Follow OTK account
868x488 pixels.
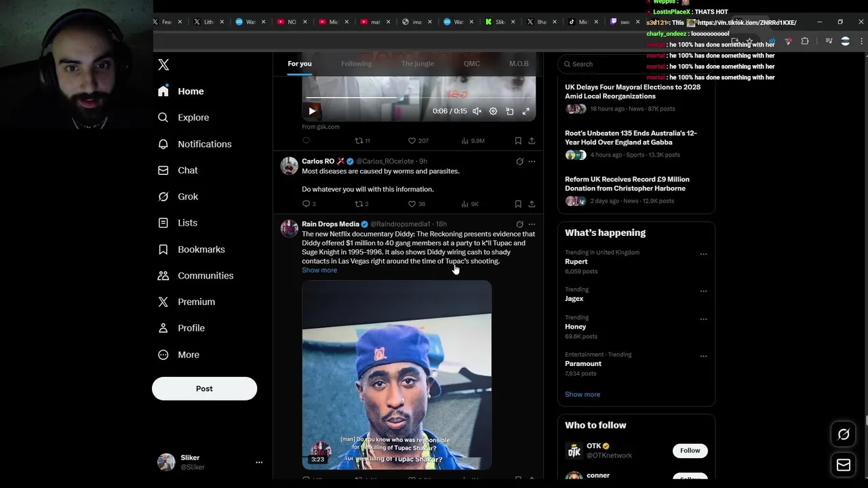click(x=690, y=451)
